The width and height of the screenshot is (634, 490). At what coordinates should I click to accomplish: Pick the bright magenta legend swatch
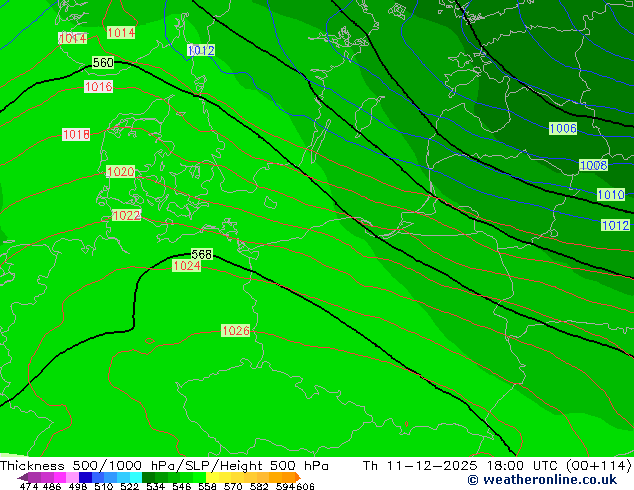[60, 477]
